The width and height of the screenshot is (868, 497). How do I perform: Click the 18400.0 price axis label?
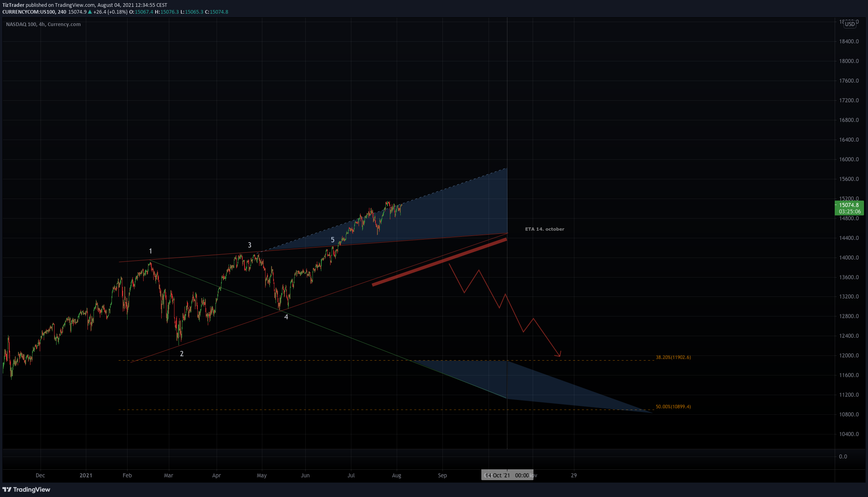point(849,41)
